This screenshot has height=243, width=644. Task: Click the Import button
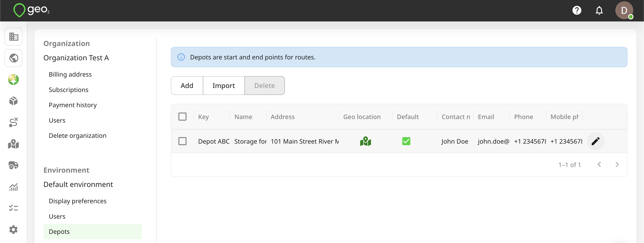(224, 86)
